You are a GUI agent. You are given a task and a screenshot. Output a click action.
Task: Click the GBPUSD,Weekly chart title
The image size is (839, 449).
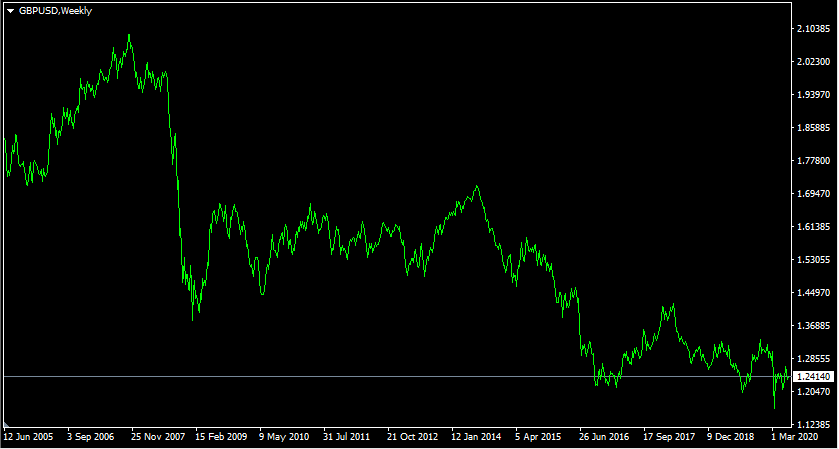click(x=56, y=11)
